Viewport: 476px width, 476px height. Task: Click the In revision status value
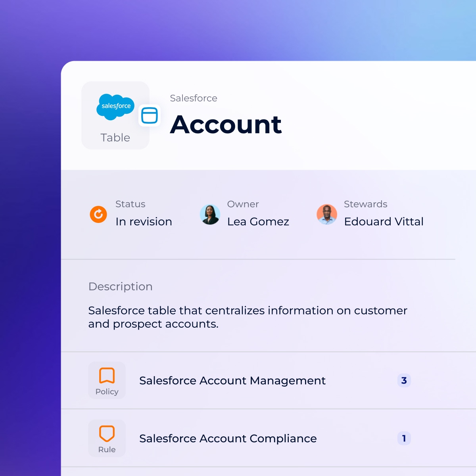[x=144, y=221]
